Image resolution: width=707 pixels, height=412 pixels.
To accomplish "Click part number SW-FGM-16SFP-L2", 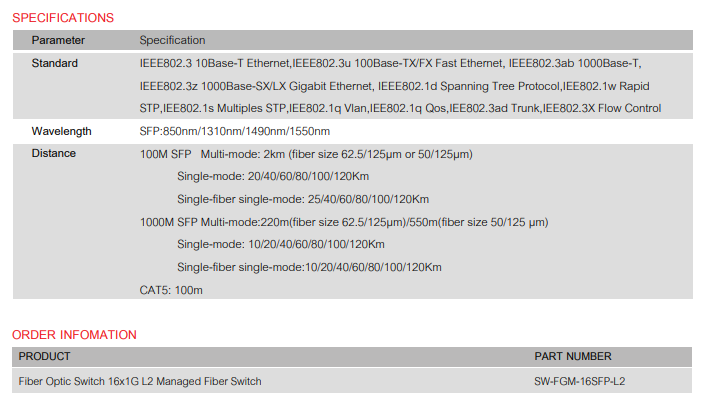I will coord(580,381).
